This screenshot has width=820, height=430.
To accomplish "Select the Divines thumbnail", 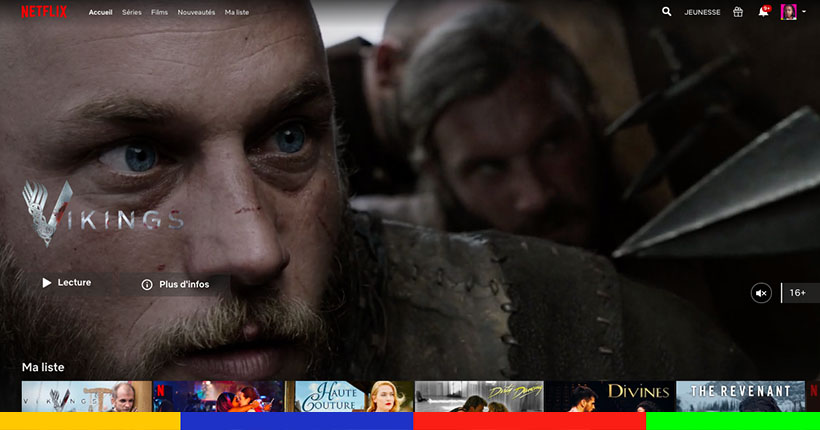I will (x=610, y=396).
